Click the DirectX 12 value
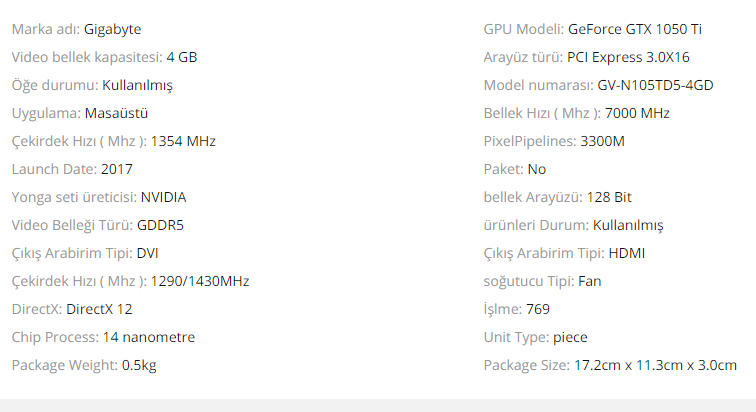Image resolution: width=756 pixels, height=412 pixels. point(99,309)
